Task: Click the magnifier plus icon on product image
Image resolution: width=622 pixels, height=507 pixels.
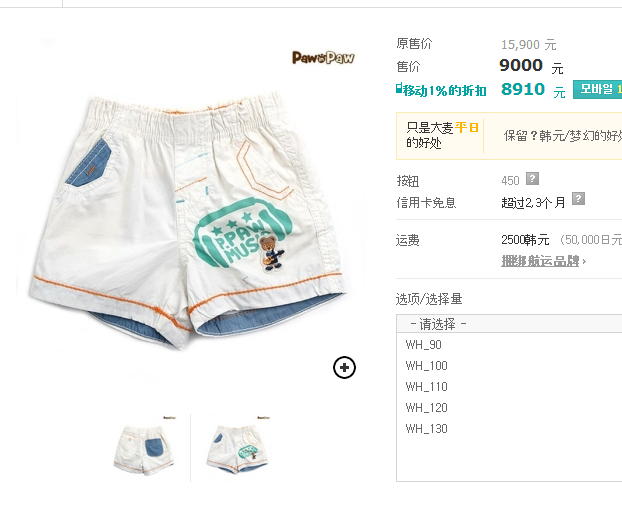Action: pos(344,367)
